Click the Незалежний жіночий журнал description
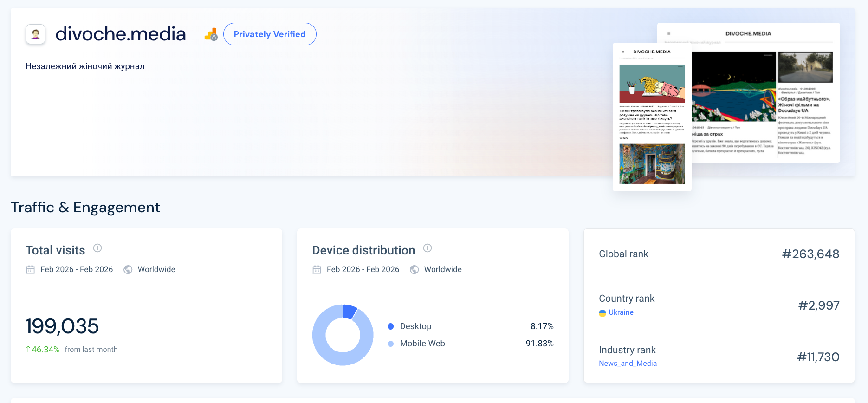The image size is (868, 403). click(x=85, y=66)
